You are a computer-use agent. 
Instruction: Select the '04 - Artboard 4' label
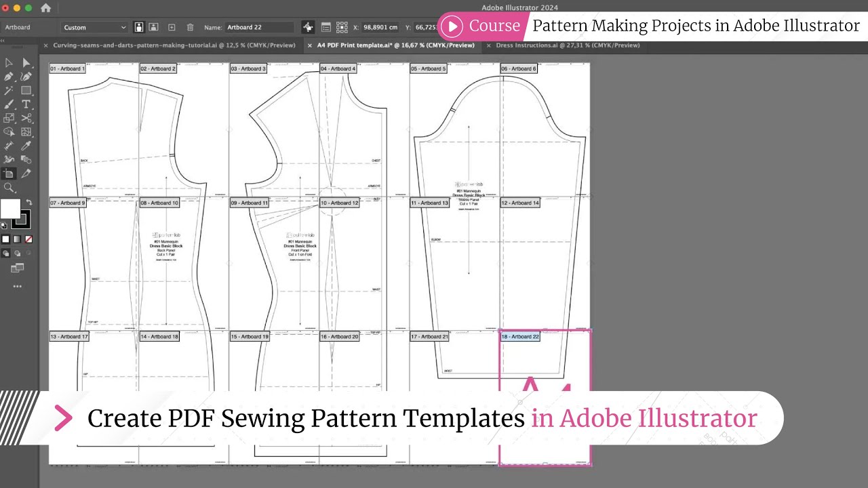(338, 68)
